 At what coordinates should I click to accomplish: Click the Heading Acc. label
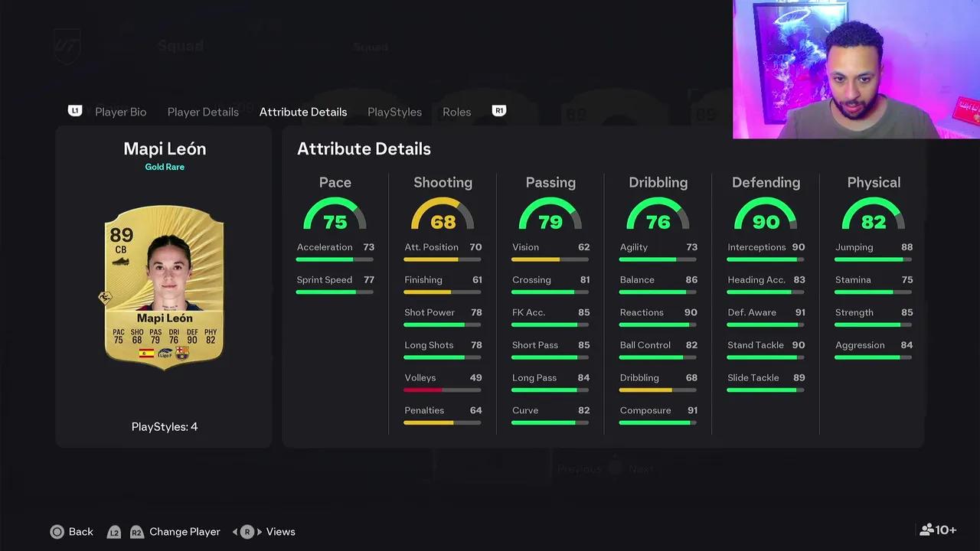(x=756, y=280)
